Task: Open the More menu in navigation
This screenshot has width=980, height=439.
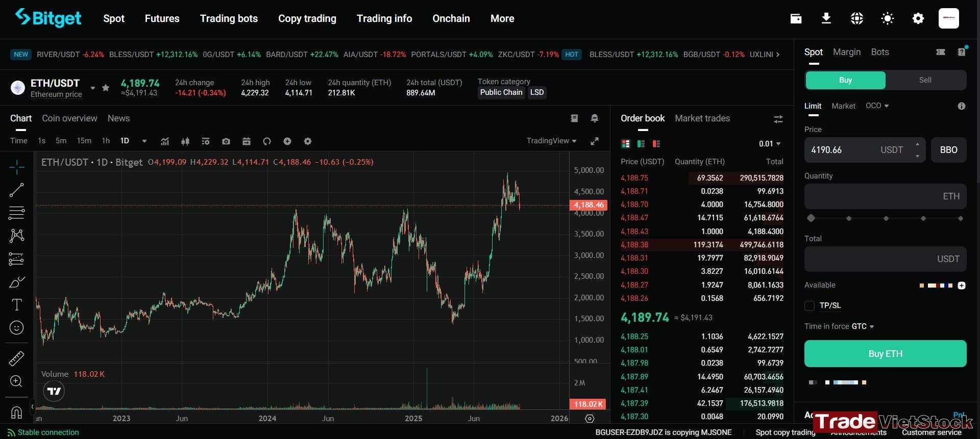Action: pyautogui.click(x=502, y=18)
